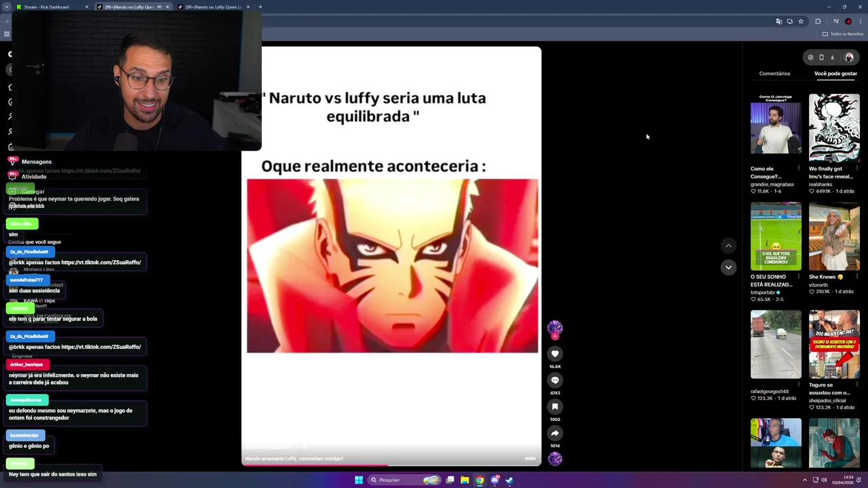This screenshot has height=488, width=868.
Task: Share the video with arrow icon
Action: [x=555, y=433]
